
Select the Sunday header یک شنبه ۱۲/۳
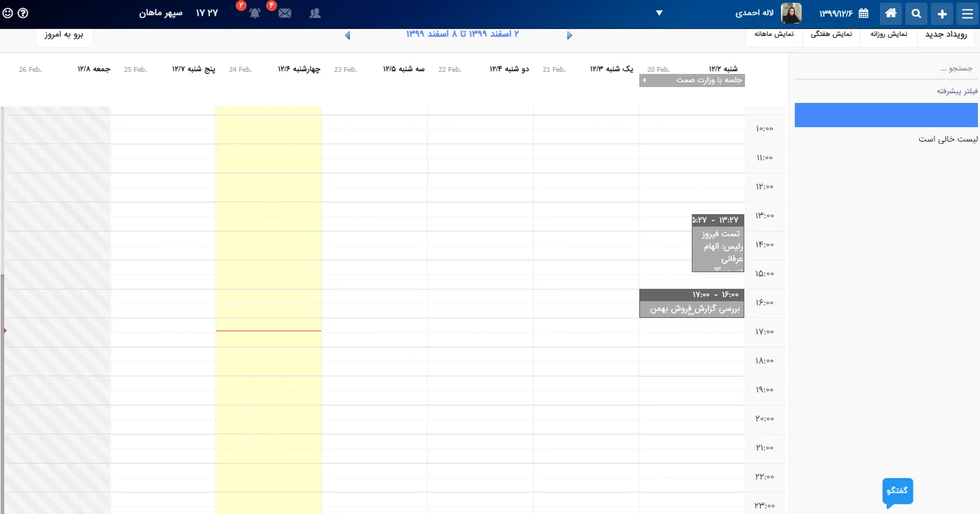point(612,69)
